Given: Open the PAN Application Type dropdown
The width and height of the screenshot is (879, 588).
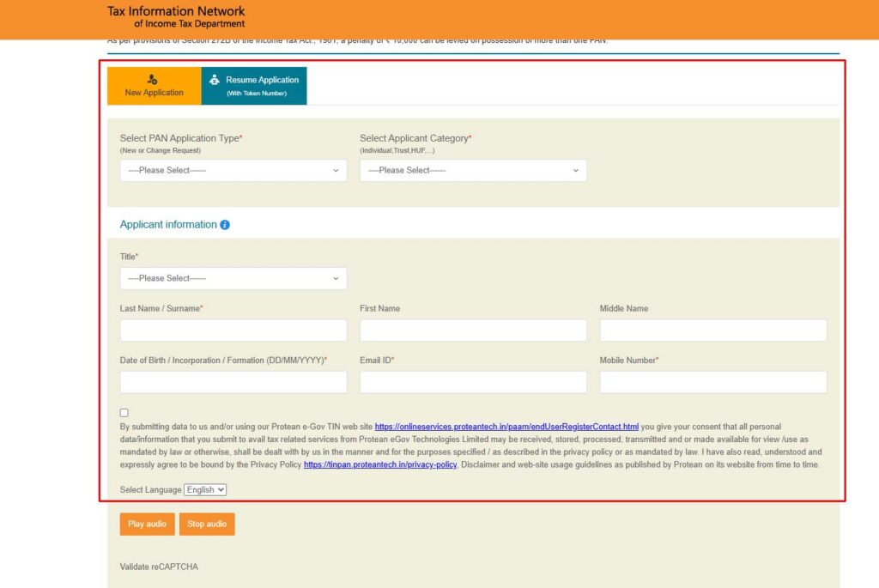Looking at the screenshot, I should pos(233,170).
